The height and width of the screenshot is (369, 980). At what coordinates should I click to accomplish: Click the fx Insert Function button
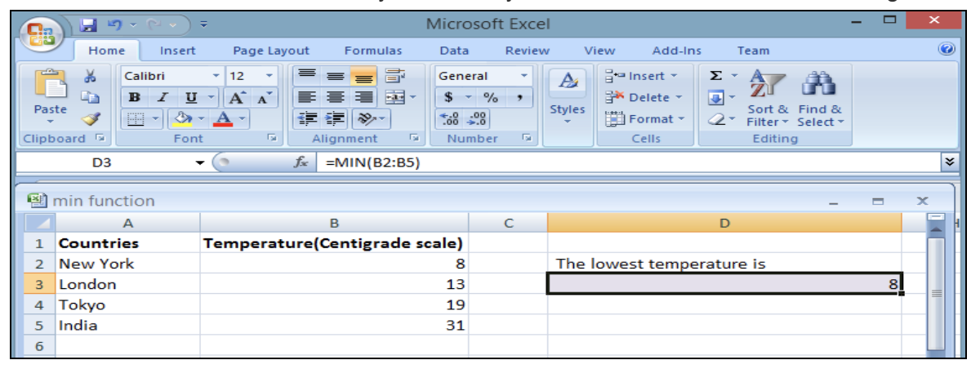coord(301,162)
